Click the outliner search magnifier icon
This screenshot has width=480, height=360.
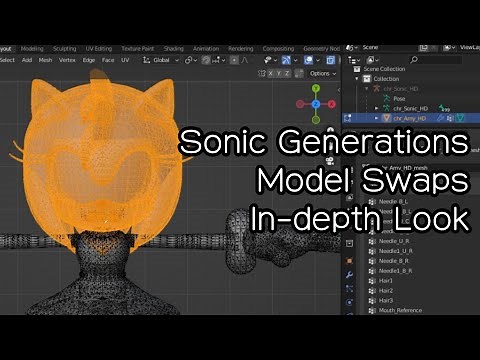click(414, 60)
